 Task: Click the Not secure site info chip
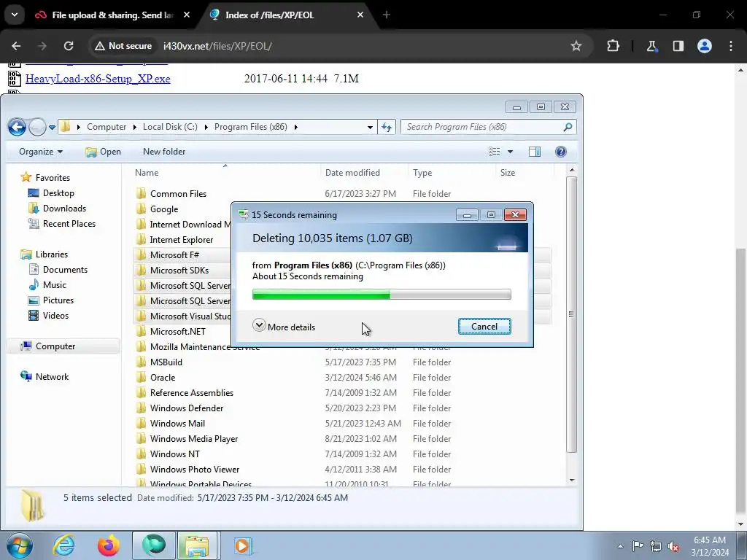point(123,46)
